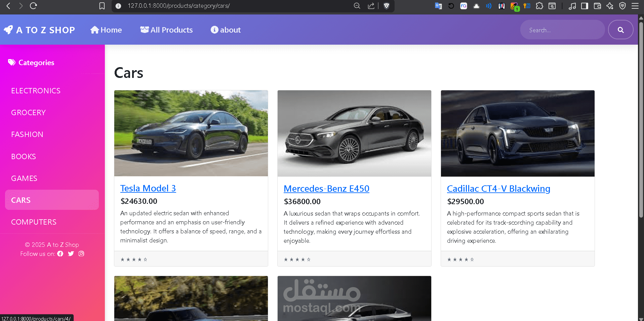
Task: Open the key and keyboard extension icon
Action: 527,6
